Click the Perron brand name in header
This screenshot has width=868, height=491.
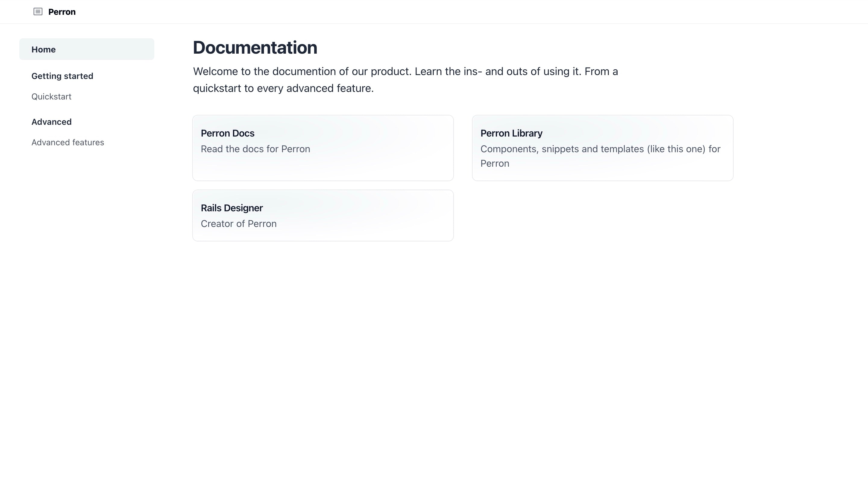pos(62,12)
